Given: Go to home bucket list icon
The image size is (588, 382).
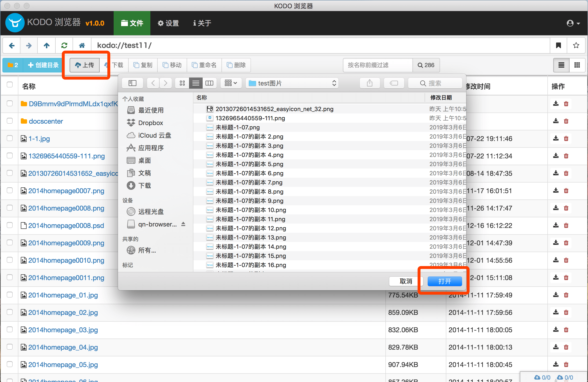Looking at the screenshot, I should 82,45.
